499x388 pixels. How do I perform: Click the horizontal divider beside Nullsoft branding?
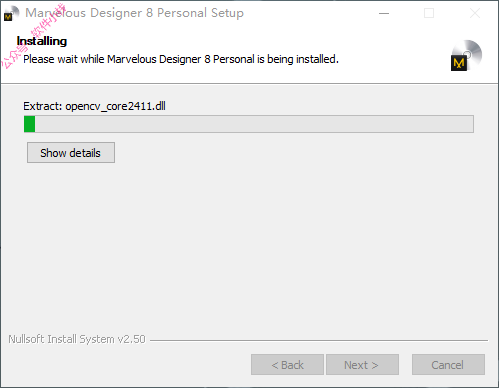coord(319,340)
